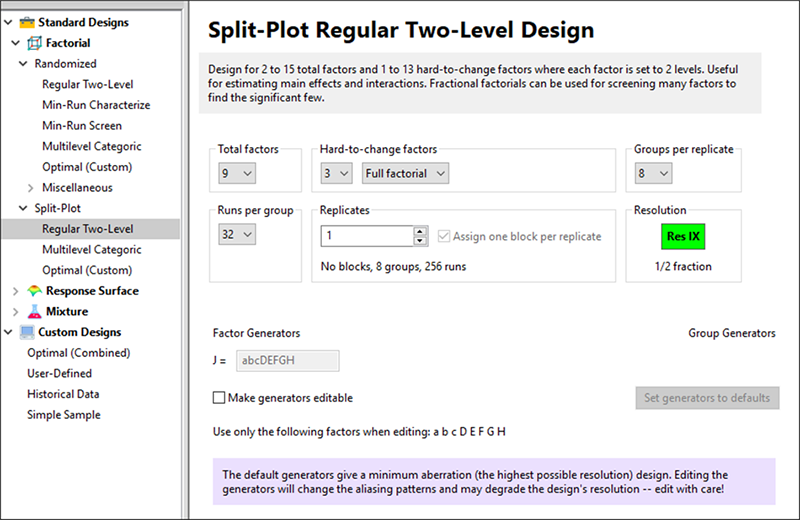Open the Groups per replicate dropdown

point(652,174)
